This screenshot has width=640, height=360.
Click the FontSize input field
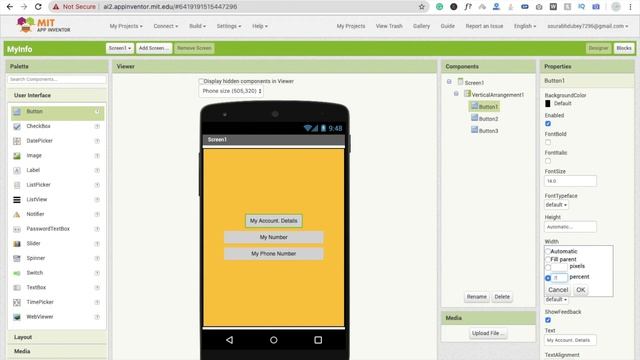570,181
